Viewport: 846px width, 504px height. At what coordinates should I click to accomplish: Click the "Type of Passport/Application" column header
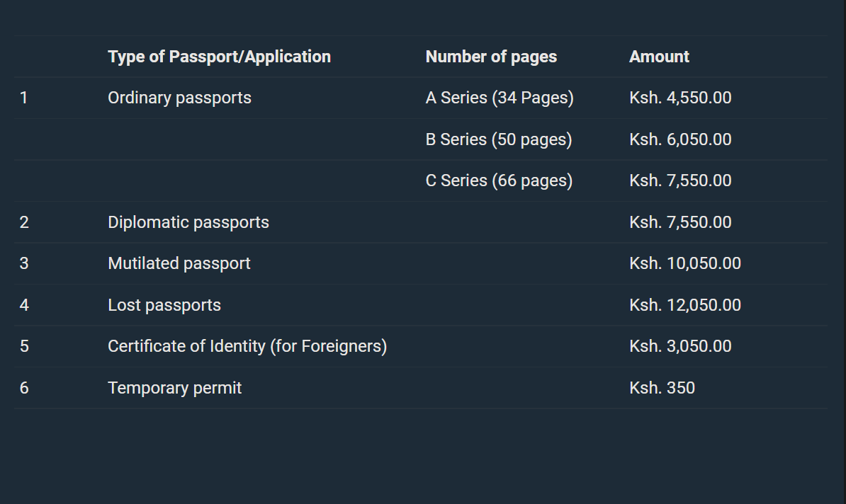[x=219, y=57]
